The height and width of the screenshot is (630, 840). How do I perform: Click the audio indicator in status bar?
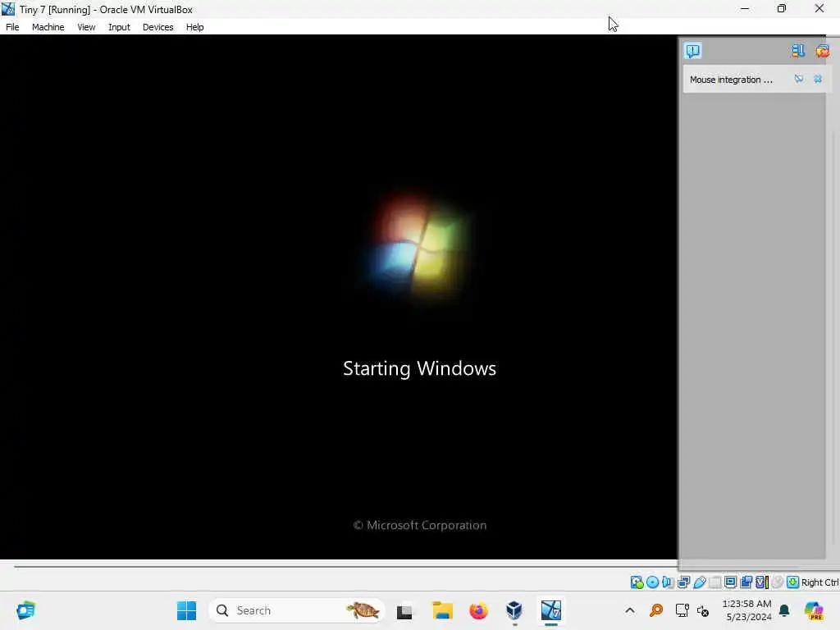[668, 582]
